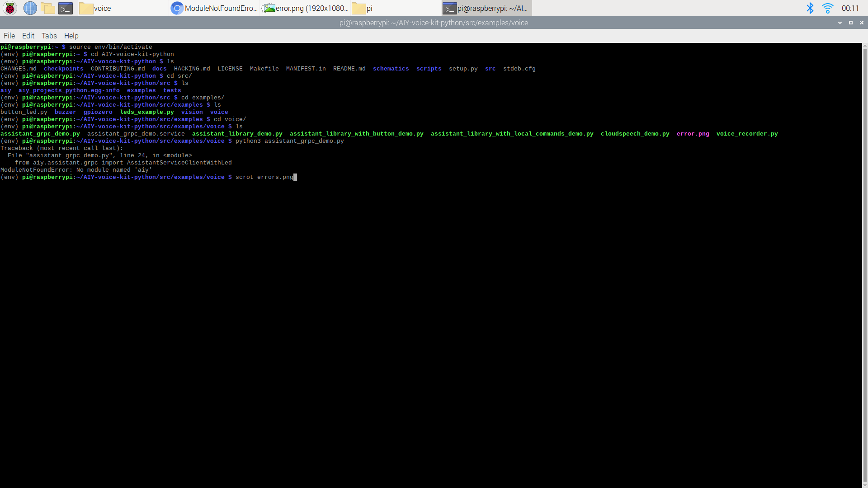
Task: Click the clock showing 00:11
Action: [850, 8]
